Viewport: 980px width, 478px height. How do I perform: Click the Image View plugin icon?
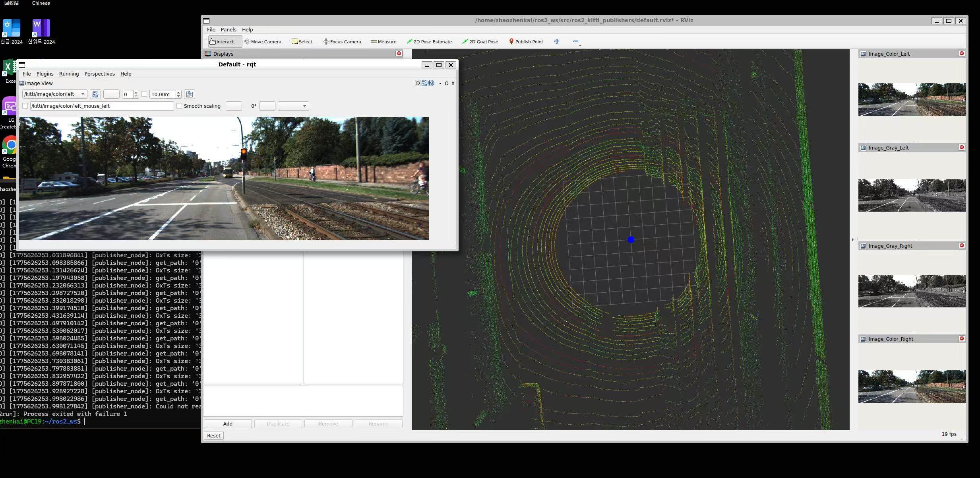click(x=22, y=83)
